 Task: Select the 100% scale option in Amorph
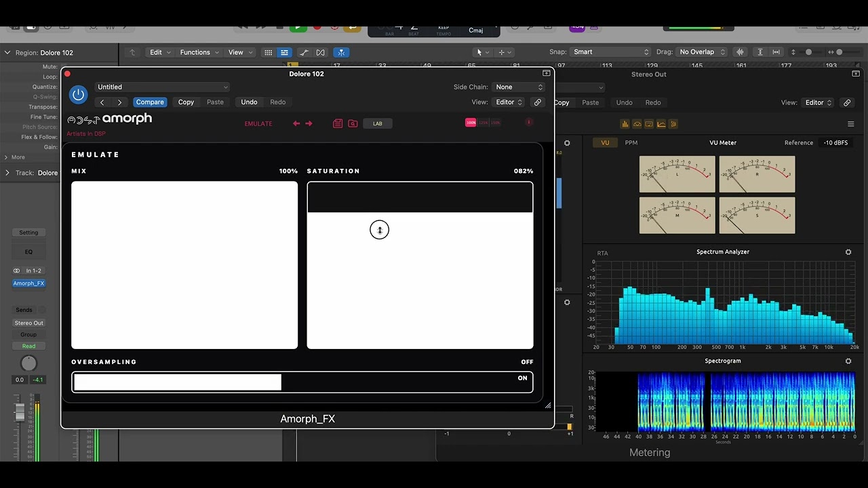[471, 123]
